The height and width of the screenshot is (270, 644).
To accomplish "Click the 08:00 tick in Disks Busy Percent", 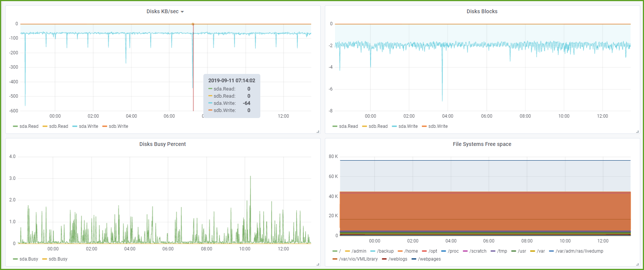I will (x=206, y=249).
